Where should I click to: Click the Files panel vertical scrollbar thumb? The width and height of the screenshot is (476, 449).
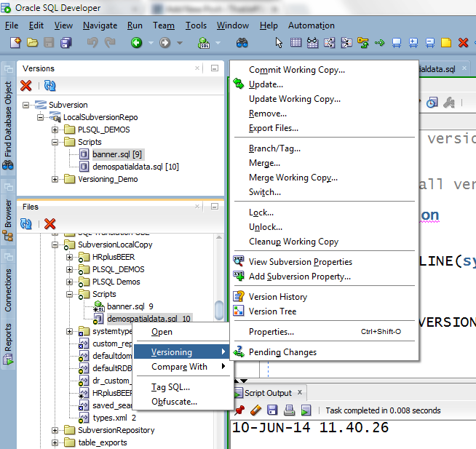[x=219, y=310]
